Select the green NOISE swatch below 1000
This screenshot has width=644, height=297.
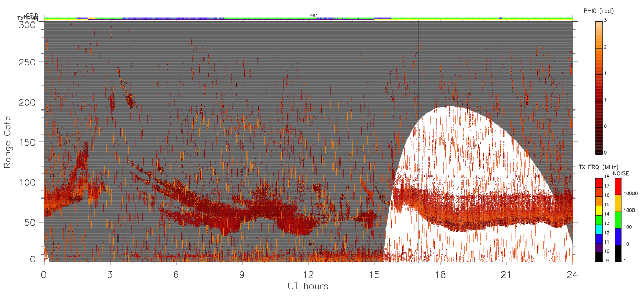coord(618,220)
